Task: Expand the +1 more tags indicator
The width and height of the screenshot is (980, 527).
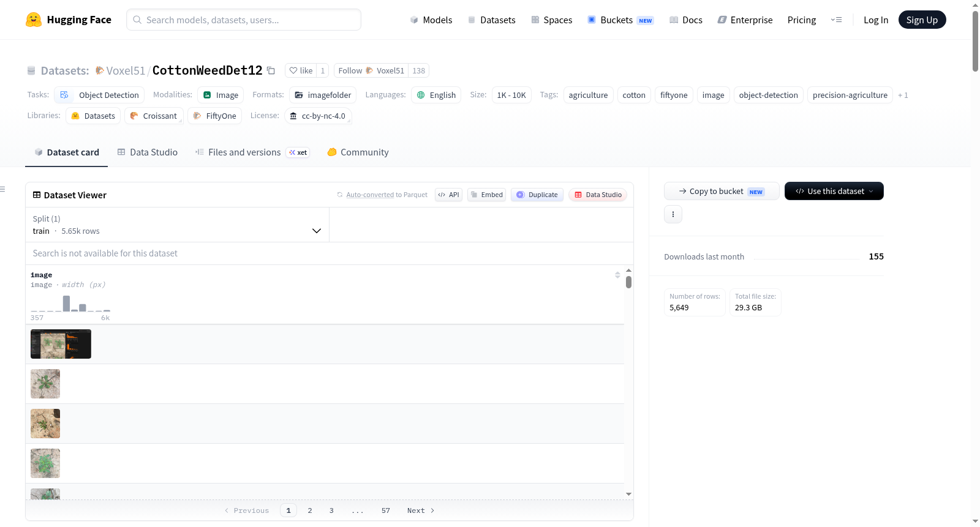Action: (903, 95)
